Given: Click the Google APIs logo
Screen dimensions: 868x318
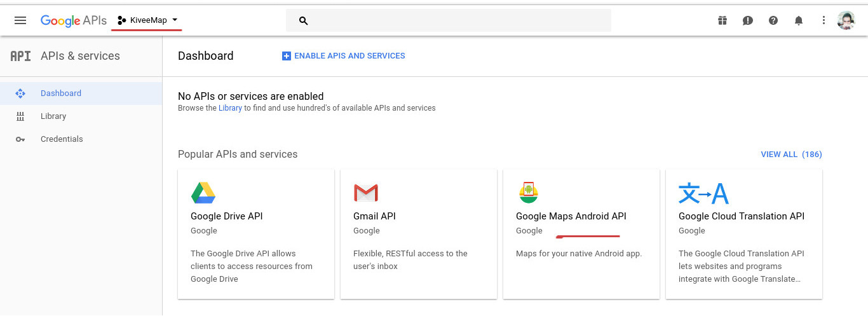Looking at the screenshot, I should coord(74,20).
